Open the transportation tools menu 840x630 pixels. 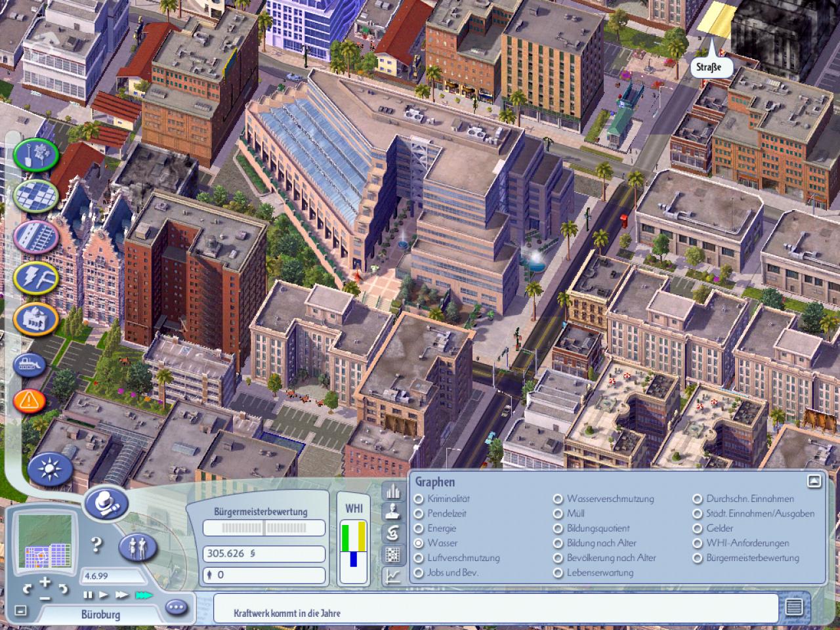point(35,236)
